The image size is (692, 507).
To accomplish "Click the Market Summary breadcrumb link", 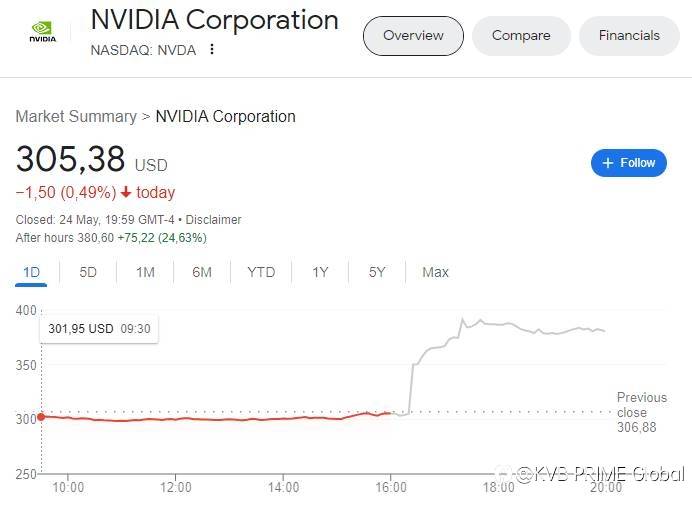I will (76, 116).
